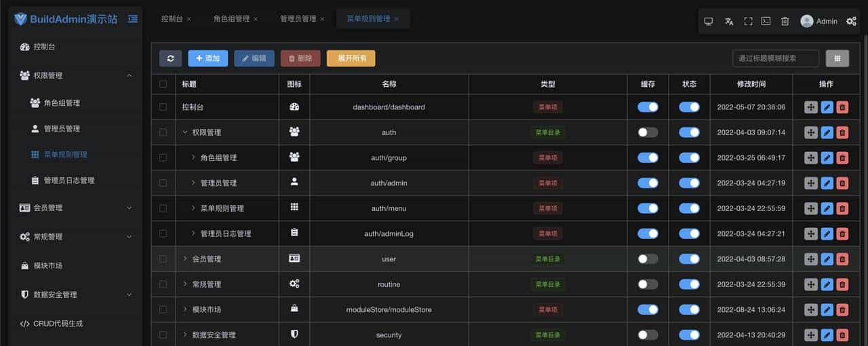Screen dimensions: 868x346
Task: Delete the auth/menu row
Action: pos(842,208)
